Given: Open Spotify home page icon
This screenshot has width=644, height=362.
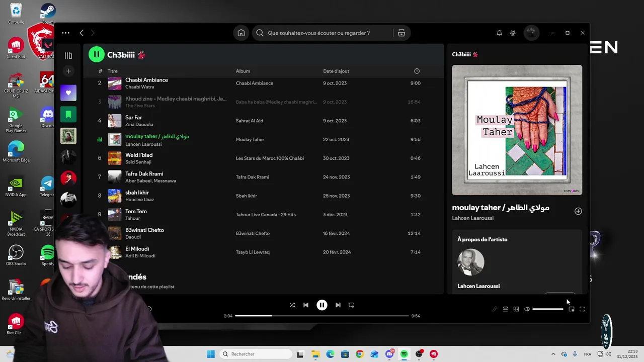Looking at the screenshot, I should (x=241, y=33).
